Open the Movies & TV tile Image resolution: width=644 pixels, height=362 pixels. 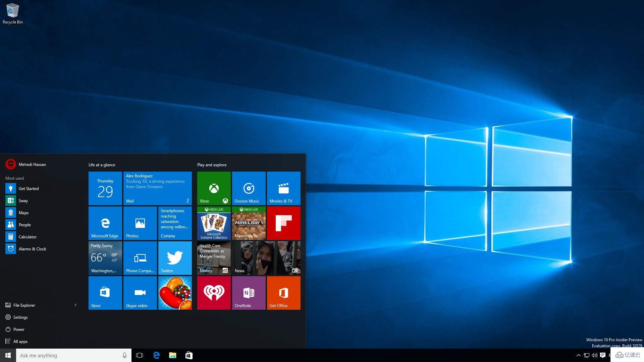pyautogui.click(x=284, y=188)
